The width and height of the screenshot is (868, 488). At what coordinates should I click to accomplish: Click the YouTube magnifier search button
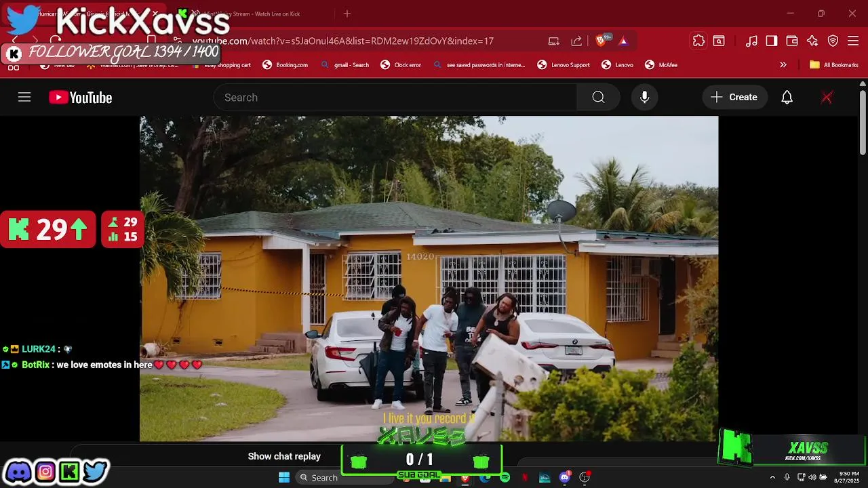point(598,97)
